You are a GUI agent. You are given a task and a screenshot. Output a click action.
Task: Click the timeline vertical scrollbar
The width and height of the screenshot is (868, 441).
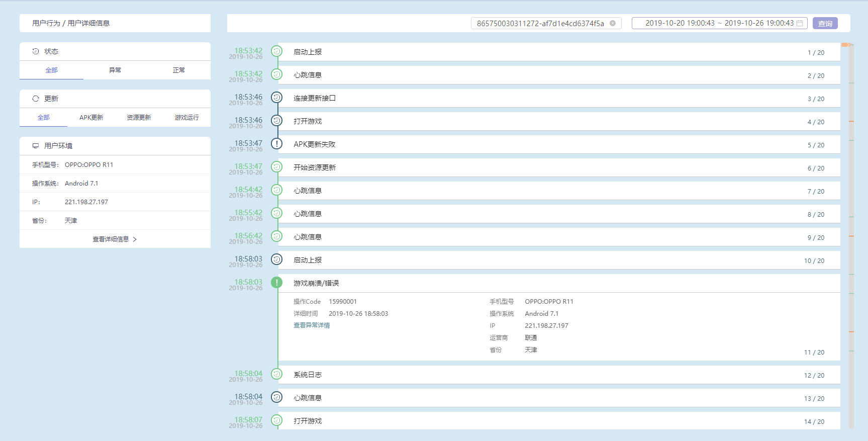[x=851, y=236]
